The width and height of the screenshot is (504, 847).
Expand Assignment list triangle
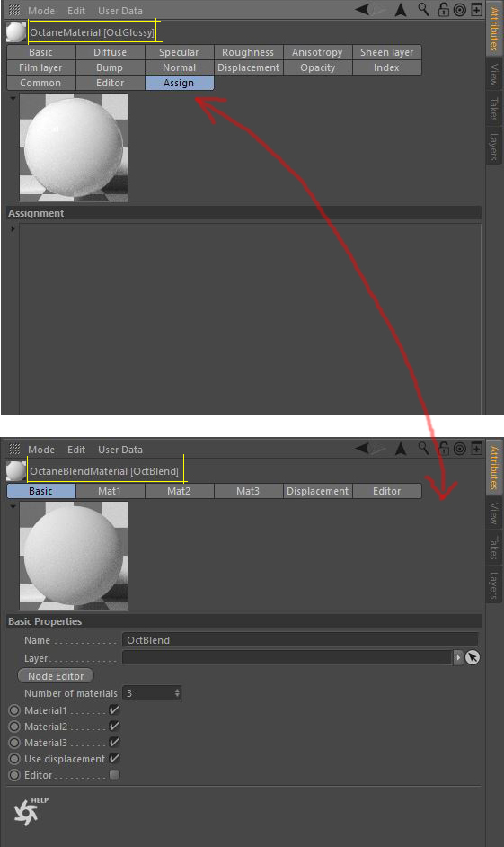[x=13, y=228]
